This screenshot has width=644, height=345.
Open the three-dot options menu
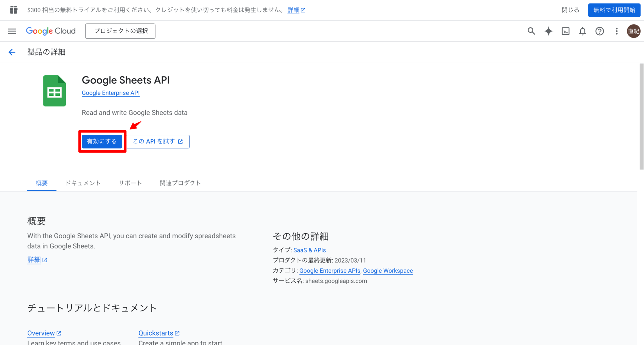616,31
